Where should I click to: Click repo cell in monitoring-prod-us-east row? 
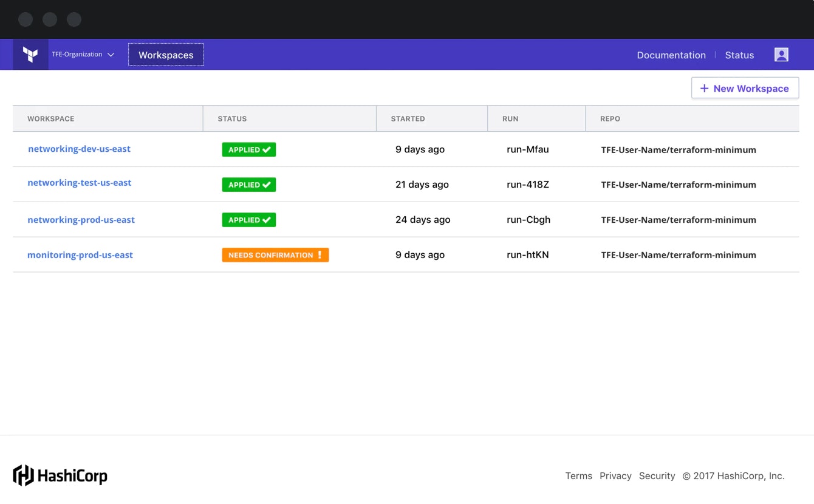tap(679, 255)
